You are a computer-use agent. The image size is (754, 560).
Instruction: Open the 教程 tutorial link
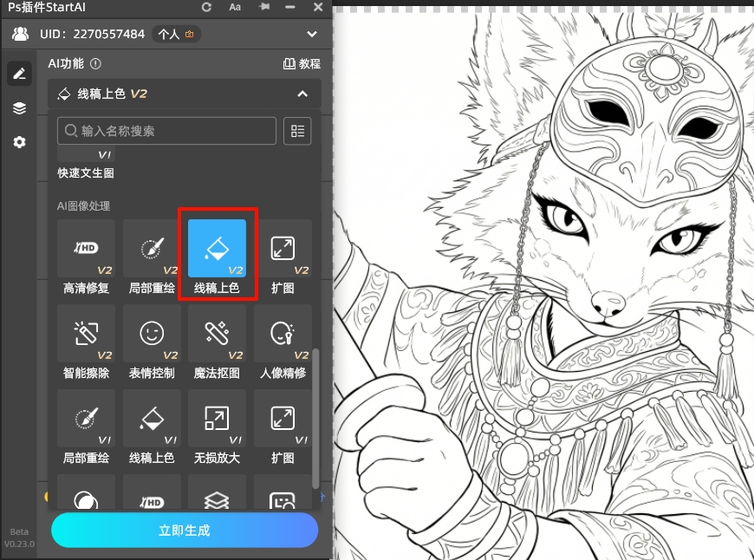(302, 64)
